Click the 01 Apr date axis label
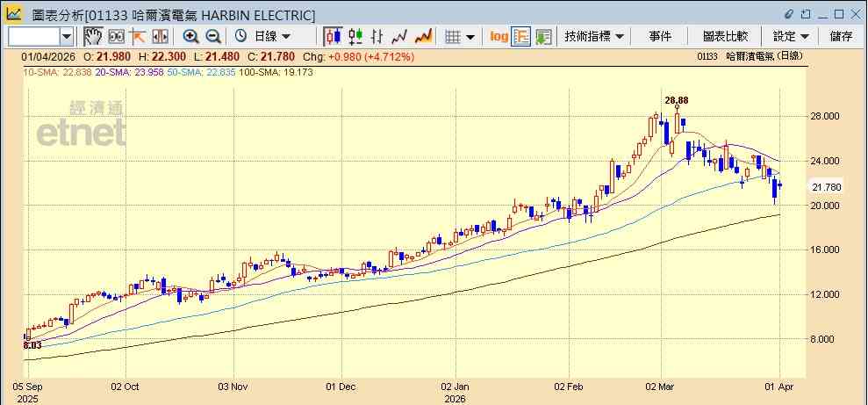 pyautogui.click(x=779, y=387)
